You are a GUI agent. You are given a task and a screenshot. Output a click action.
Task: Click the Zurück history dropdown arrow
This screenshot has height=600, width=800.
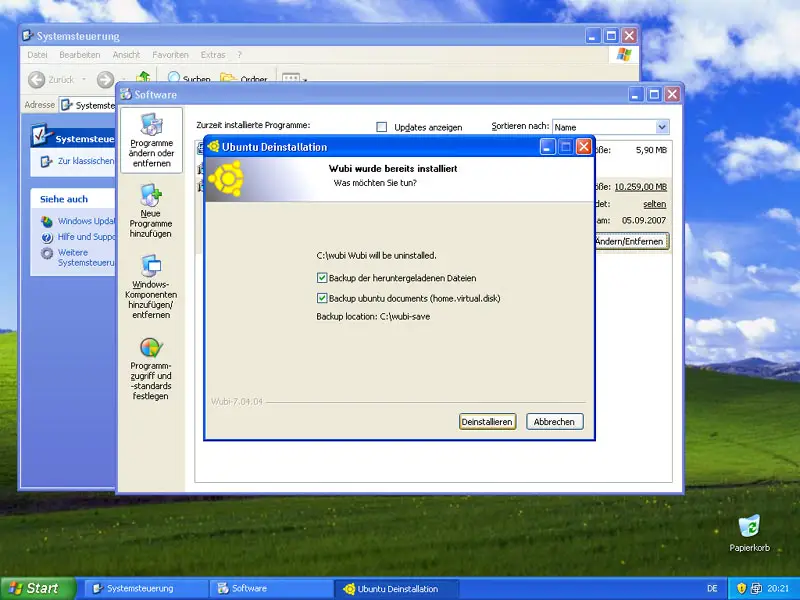click(84, 80)
